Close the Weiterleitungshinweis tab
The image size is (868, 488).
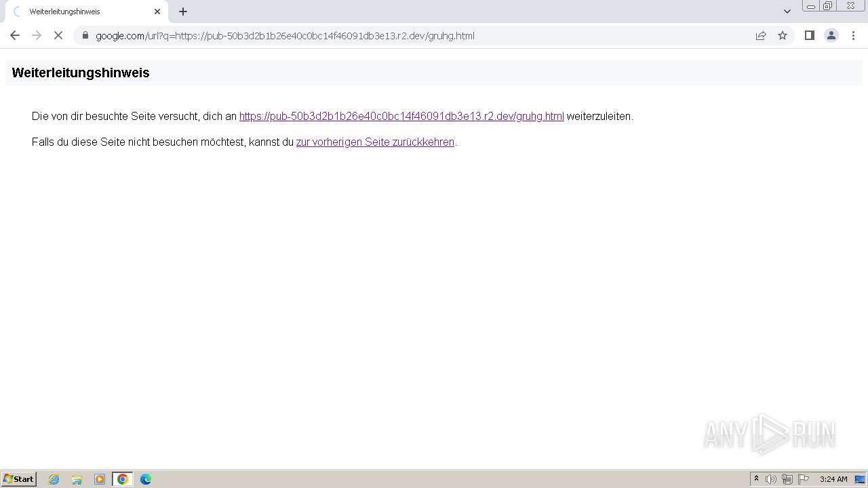pyautogui.click(x=157, y=12)
